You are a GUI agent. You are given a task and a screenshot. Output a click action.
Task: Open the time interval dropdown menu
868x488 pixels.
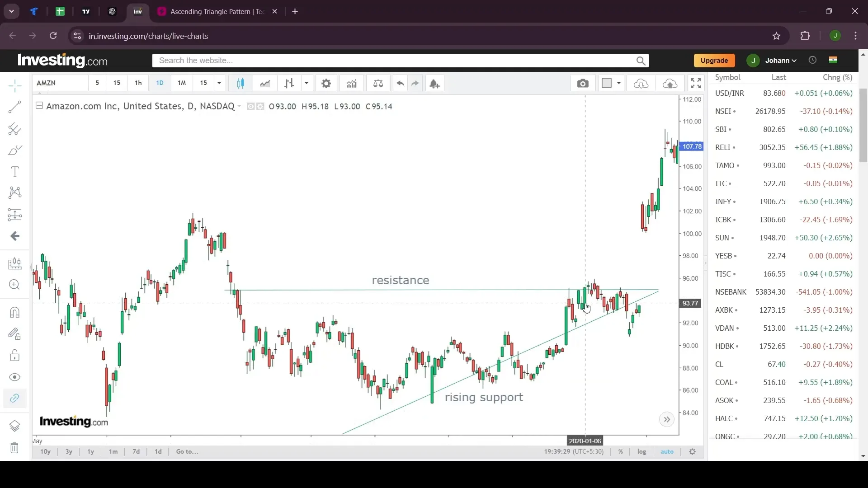click(219, 83)
